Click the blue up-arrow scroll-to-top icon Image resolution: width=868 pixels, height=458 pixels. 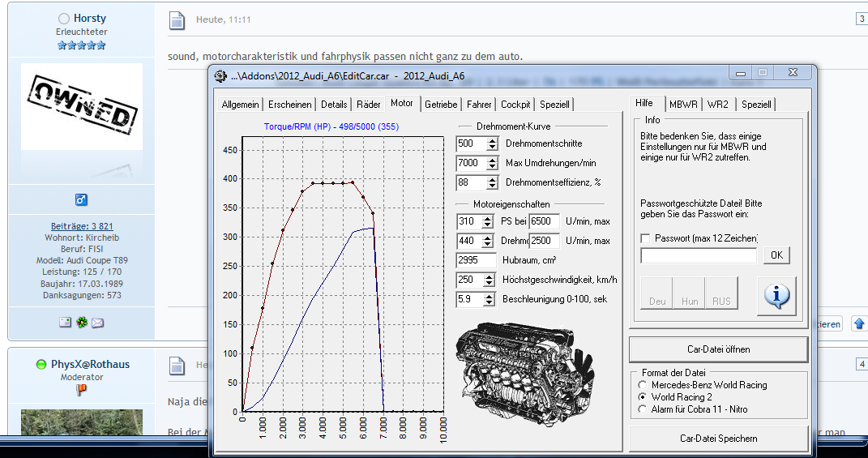(x=859, y=323)
